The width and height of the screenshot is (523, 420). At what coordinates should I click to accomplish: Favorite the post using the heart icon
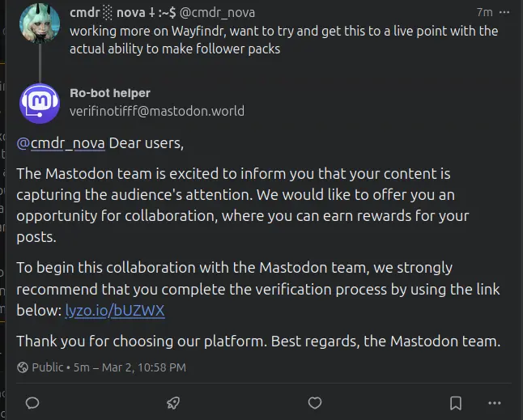tap(315, 402)
